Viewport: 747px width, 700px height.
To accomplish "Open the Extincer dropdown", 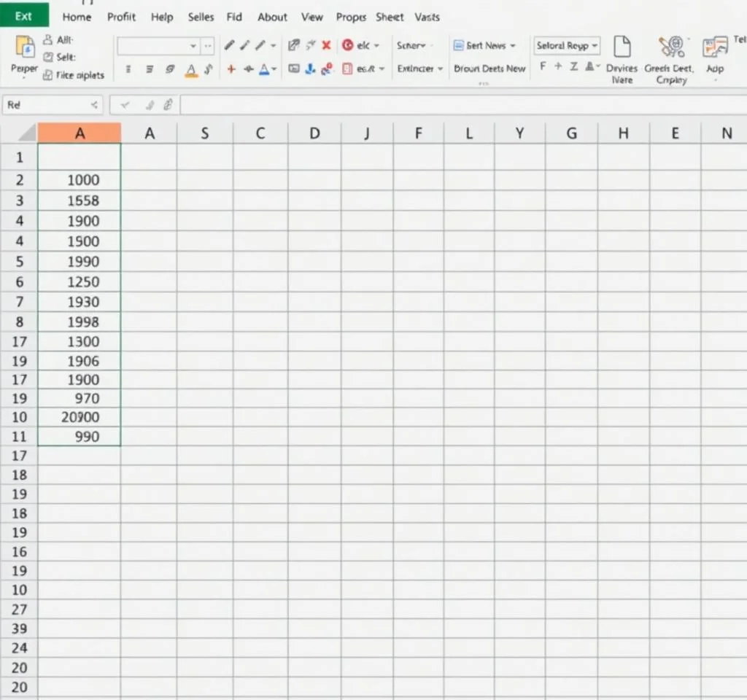I will [420, 69].
